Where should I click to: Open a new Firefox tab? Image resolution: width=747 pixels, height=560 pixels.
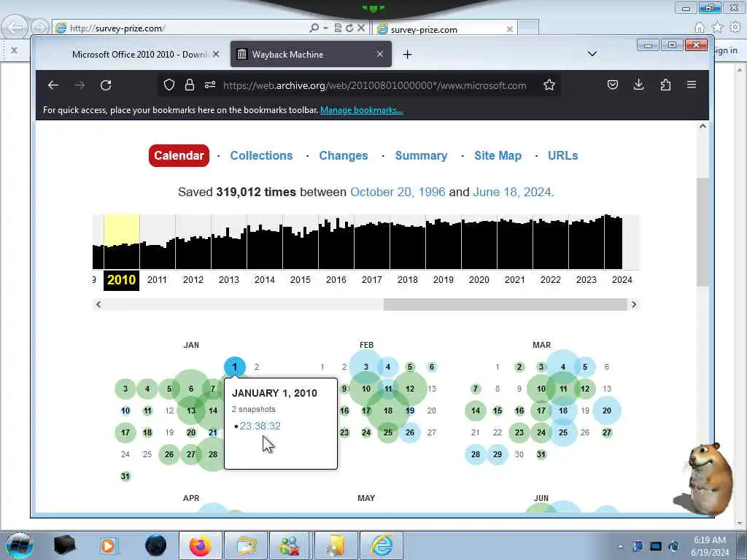coord(407,54)
